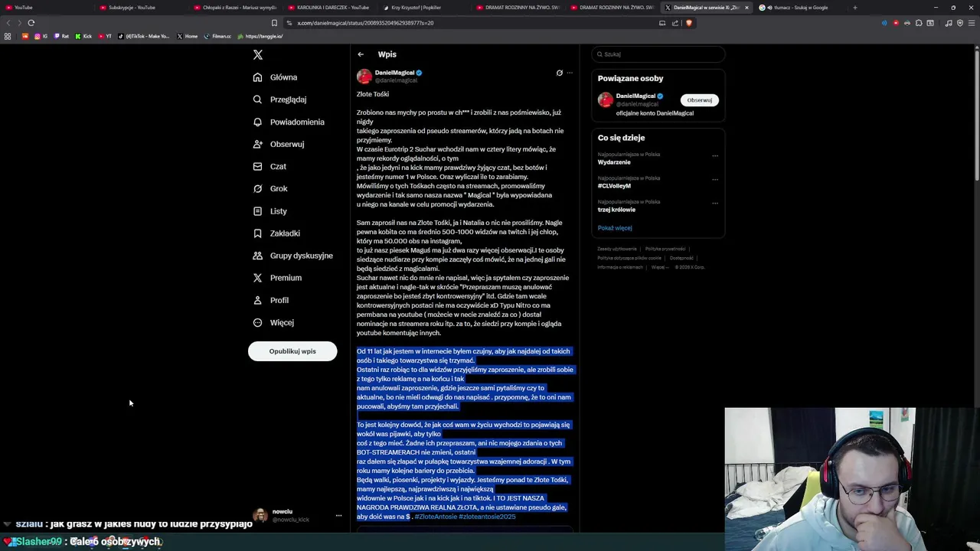The width and height of the screenshot is (980, 551).
Task: Click the shield VPN toolbar icon
Action: click(x=960, y=23)
